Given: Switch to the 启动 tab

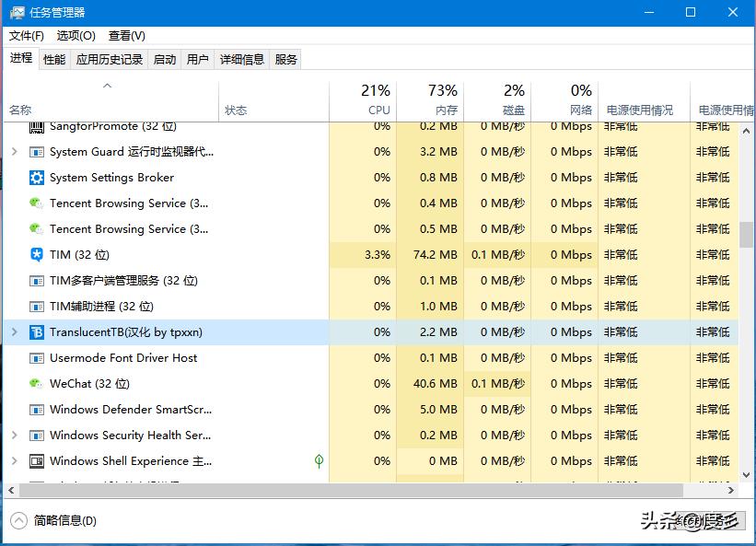Looking at the screenshot, I should point(165,59).
